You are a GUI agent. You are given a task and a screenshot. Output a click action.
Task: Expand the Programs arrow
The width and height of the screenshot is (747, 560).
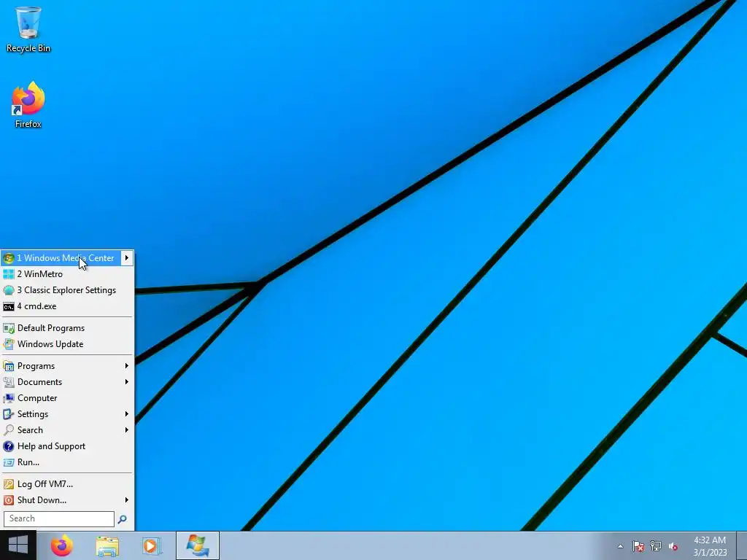click(x=127, y=366)
